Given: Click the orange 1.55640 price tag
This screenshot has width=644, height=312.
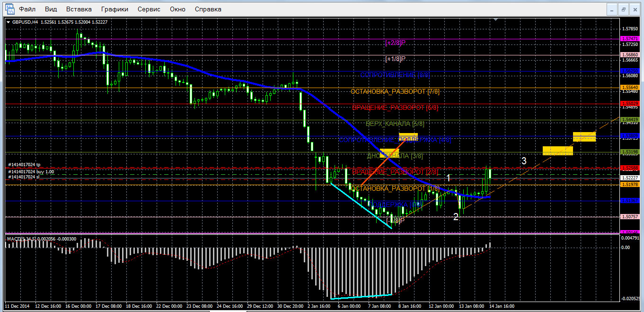Looking at the screenshot, I should pos(629,88).
